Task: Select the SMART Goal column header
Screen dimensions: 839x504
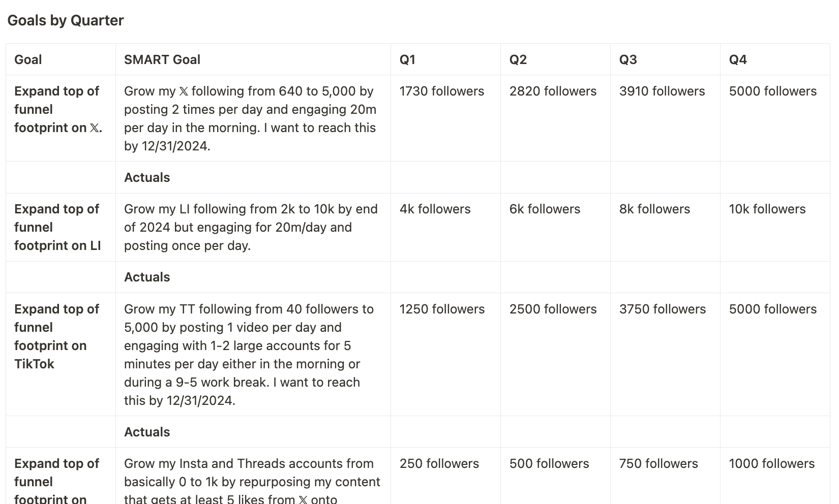Action: (x=253, y=59)
